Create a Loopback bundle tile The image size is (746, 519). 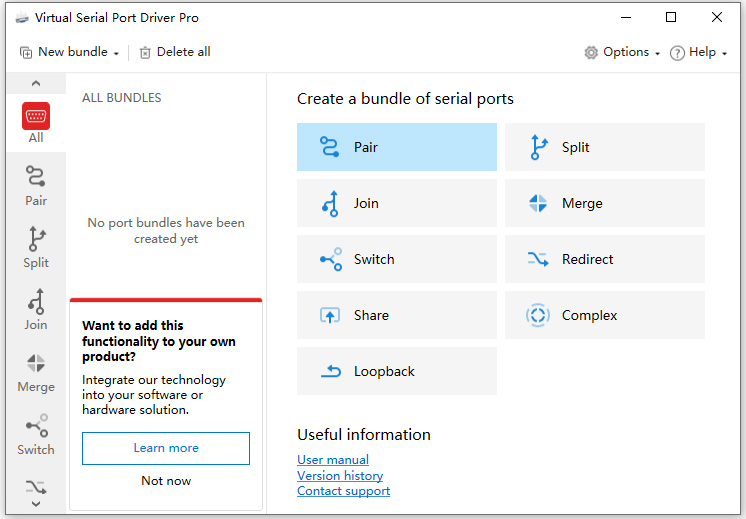point(396,371)
